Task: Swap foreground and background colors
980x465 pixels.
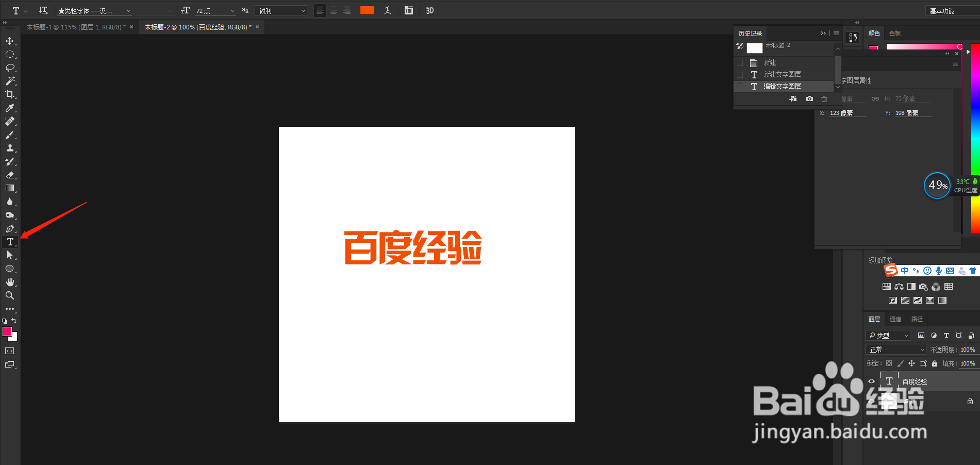Action: [14, 321]
